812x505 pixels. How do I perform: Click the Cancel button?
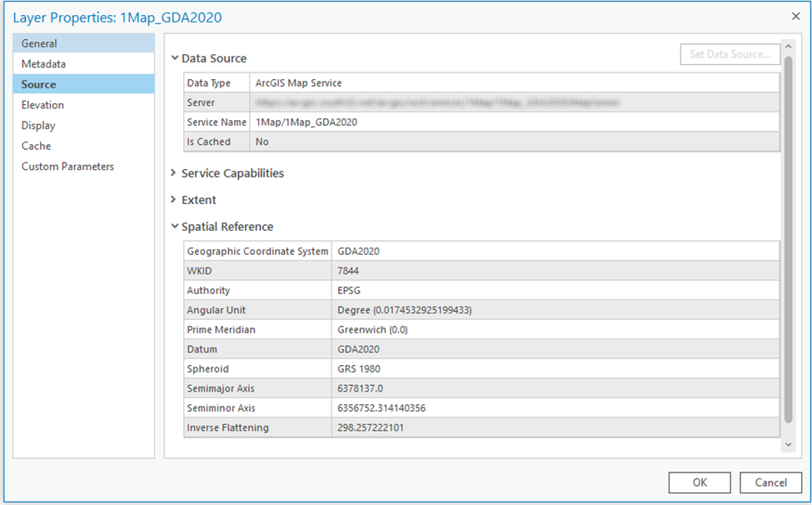click(x=770, y=482)
